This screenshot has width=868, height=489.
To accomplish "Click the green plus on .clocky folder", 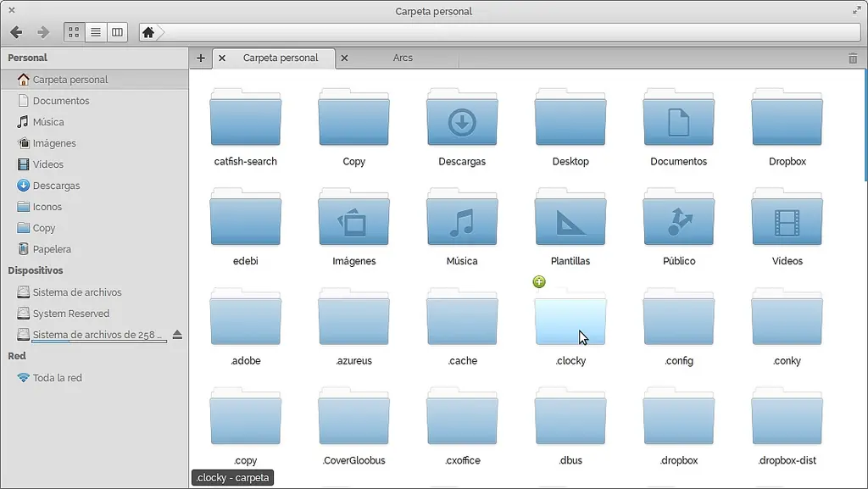I will coord(539,281).
